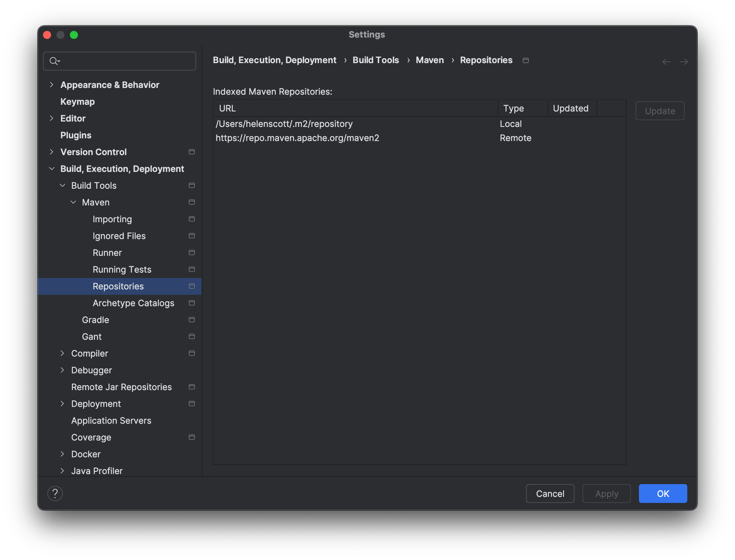Viewport: 735px width, 560px height.
Task: Collapse the Build Tools node
Action: tap(62, 185)
